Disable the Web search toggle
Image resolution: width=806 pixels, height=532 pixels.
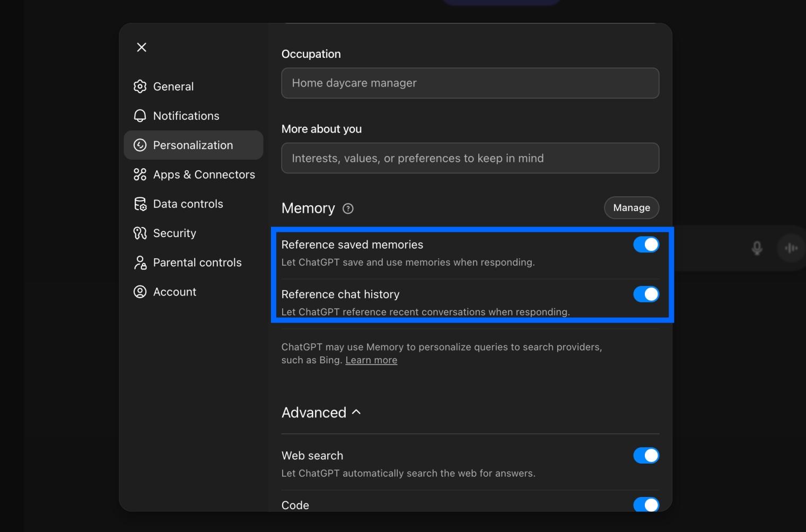[646, 455]
